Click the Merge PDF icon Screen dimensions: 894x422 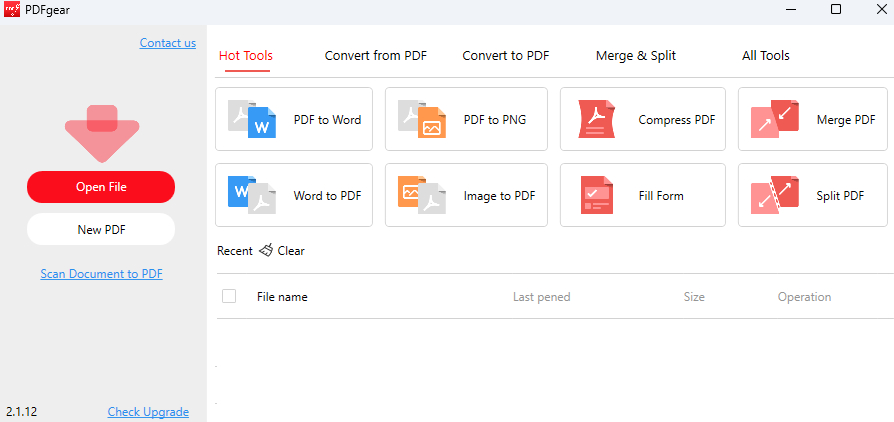pos(775,119)
